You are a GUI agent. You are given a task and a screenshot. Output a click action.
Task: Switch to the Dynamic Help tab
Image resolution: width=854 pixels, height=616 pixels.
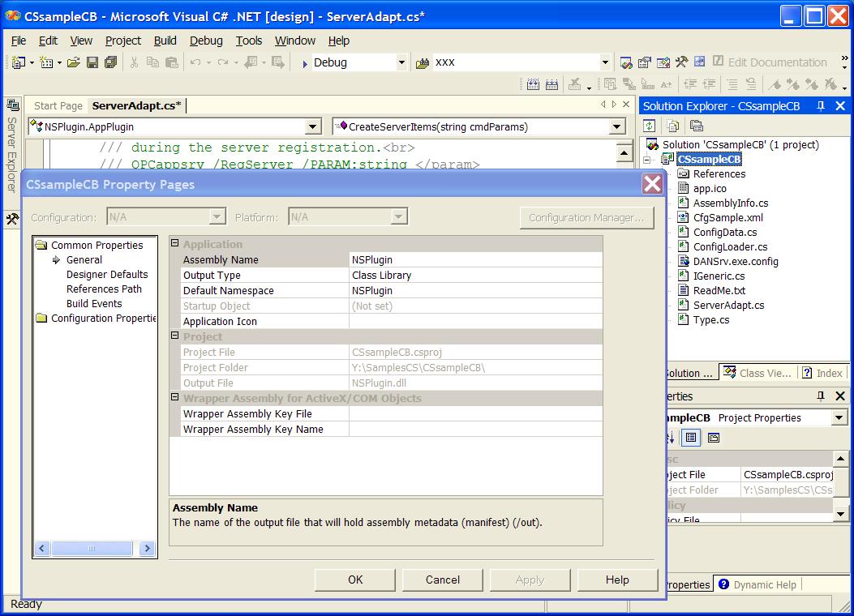coord(758,584)
